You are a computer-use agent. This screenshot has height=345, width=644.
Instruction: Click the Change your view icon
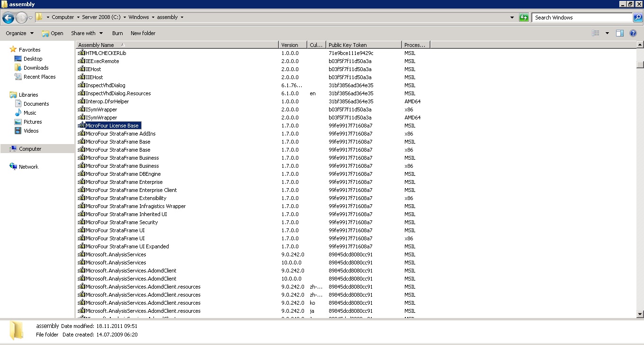[x=596, y=33]
